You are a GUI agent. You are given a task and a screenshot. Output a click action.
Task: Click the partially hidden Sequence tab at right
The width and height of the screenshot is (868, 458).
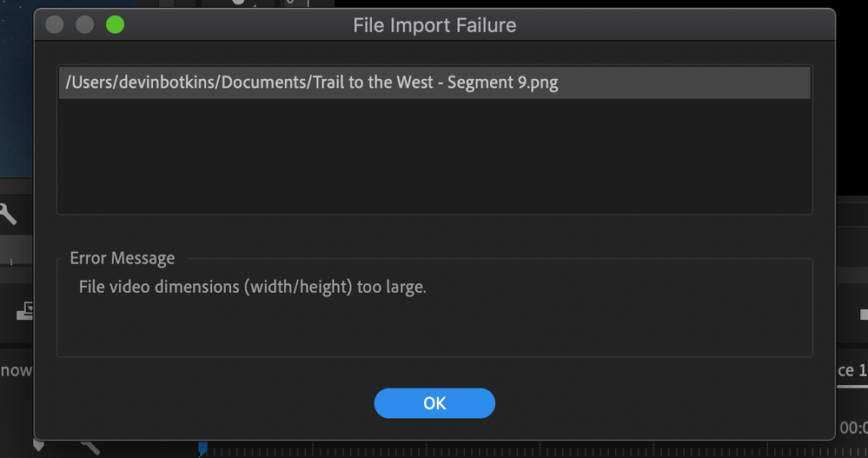pos(851,370)
